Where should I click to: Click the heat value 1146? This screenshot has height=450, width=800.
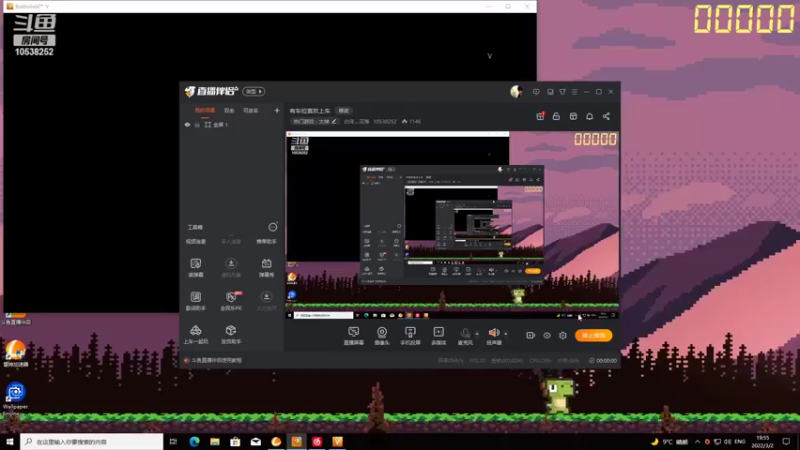pos(412,121)
